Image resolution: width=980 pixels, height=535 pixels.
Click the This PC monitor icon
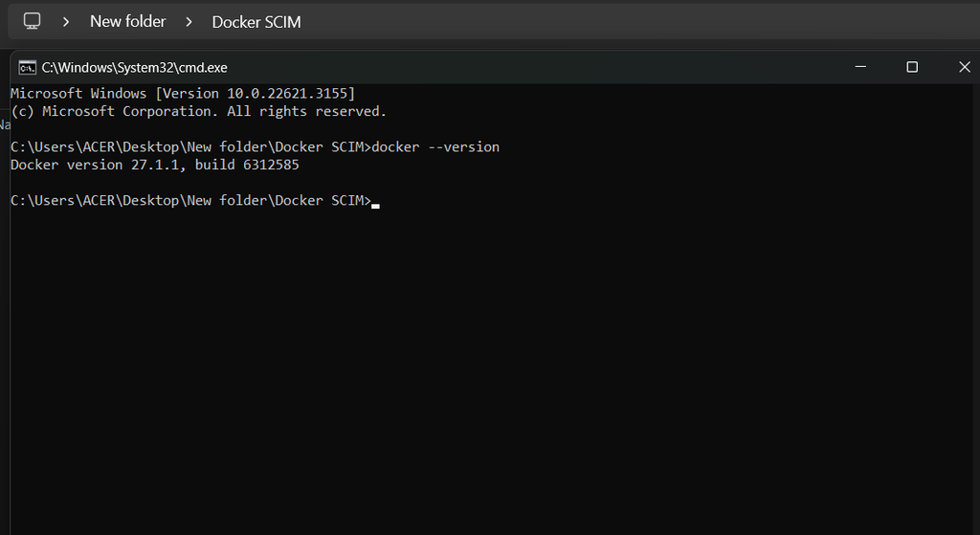coord(32,21)
